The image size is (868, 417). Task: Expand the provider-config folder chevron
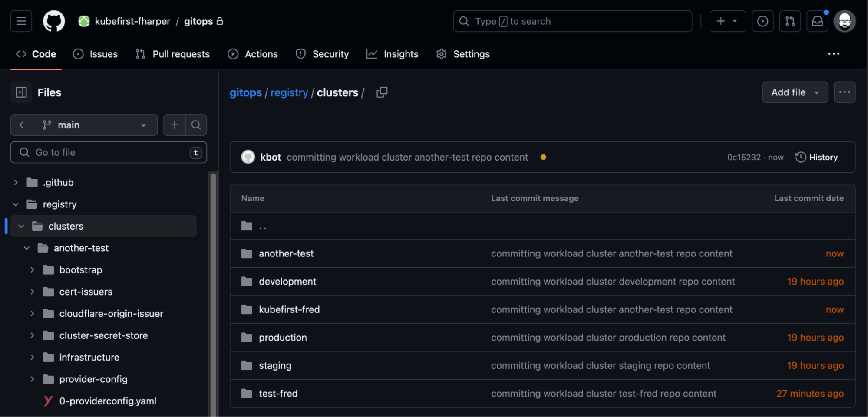(x=32, y=379)
